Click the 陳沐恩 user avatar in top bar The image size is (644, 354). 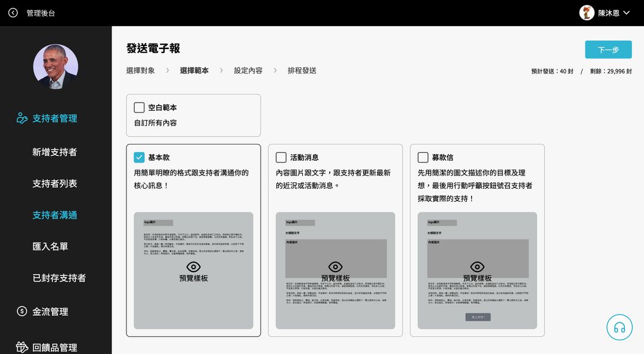pyautogui.click(x=587, y=13)
